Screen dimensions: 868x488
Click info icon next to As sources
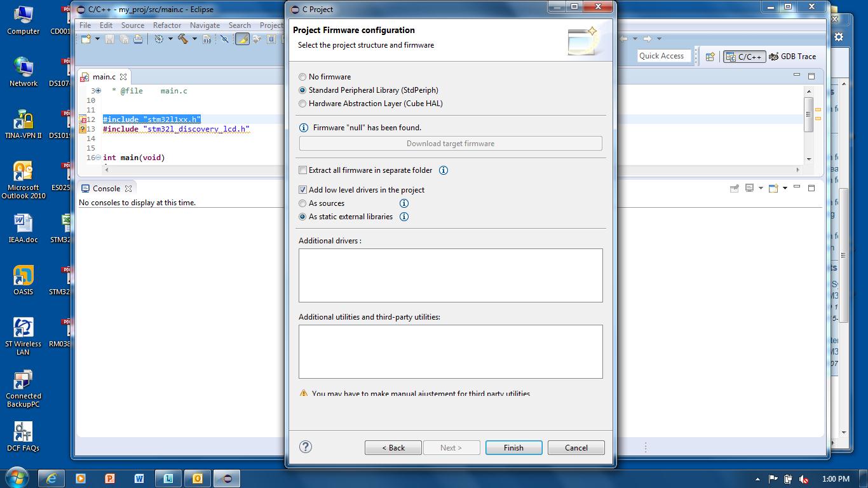[403, 203]
